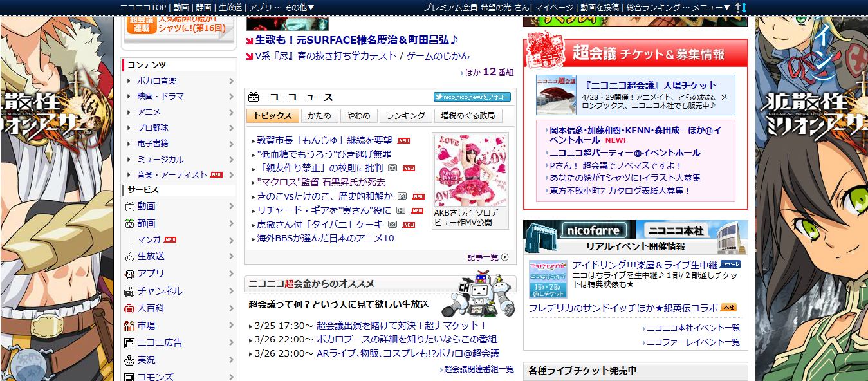Open the 記事一覧 article list link
This screenshot has height=381, width=868.
(x=483, y=257)
